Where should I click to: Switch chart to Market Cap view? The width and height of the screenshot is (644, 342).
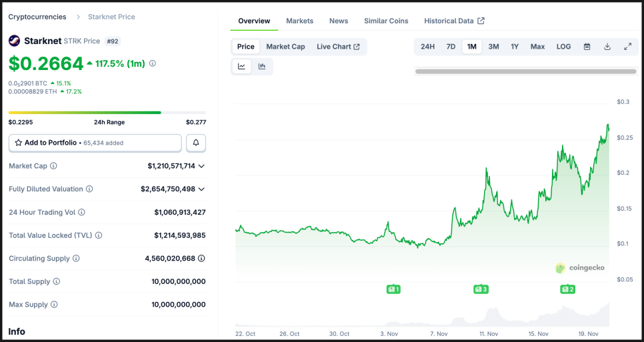[285, 47]
